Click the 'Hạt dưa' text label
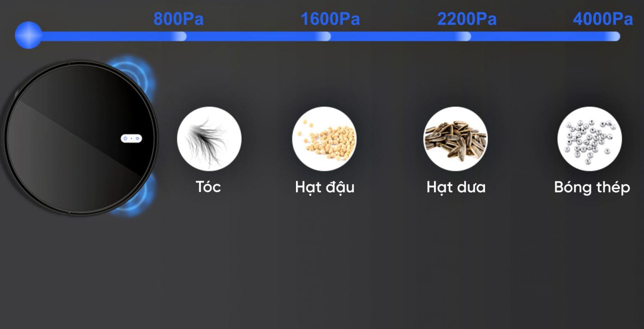Viewport: 644px width, 329px height. pos(456,187)
